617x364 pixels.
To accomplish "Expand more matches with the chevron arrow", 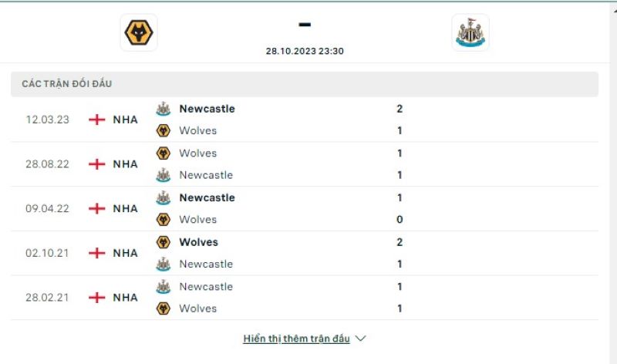I will (360, 339).
